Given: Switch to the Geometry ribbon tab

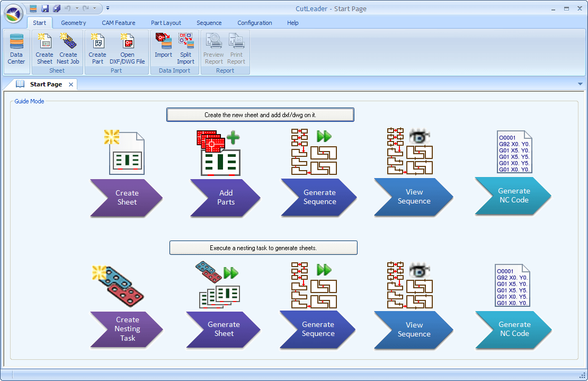Looking at the screenshot, I should (73, 23).
